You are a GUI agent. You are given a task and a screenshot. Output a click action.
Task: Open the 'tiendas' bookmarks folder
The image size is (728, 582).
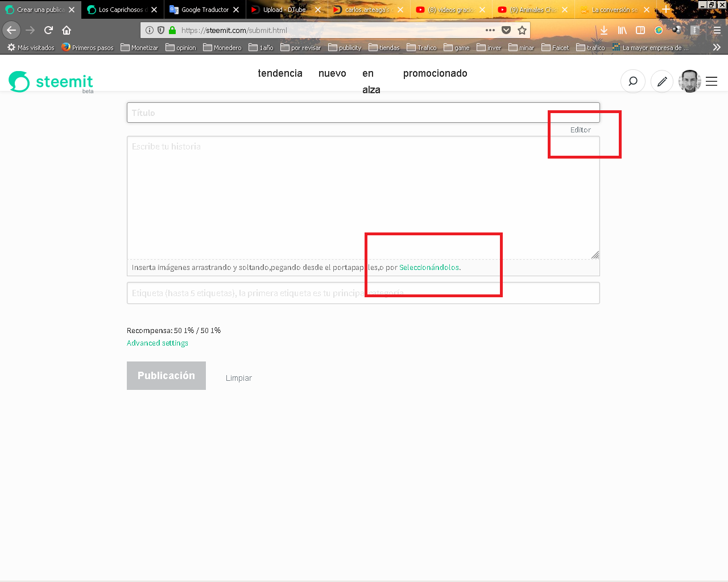tap(384, 47)
